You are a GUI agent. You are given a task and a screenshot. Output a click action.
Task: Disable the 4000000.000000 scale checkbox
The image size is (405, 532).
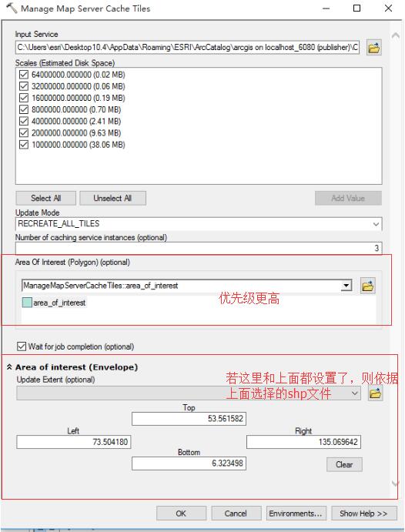coord(24,121)
